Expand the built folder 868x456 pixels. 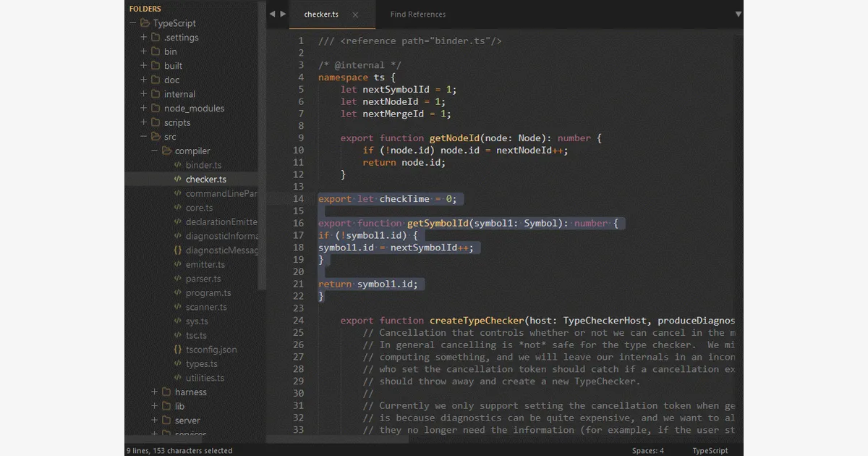[144, 66]
